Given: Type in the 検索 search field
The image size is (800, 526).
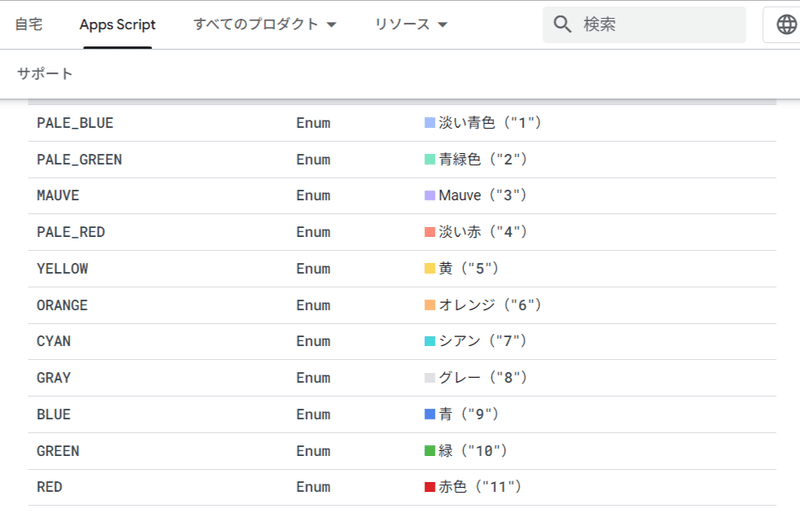Looking at the screenshot, I should [655, 25].
